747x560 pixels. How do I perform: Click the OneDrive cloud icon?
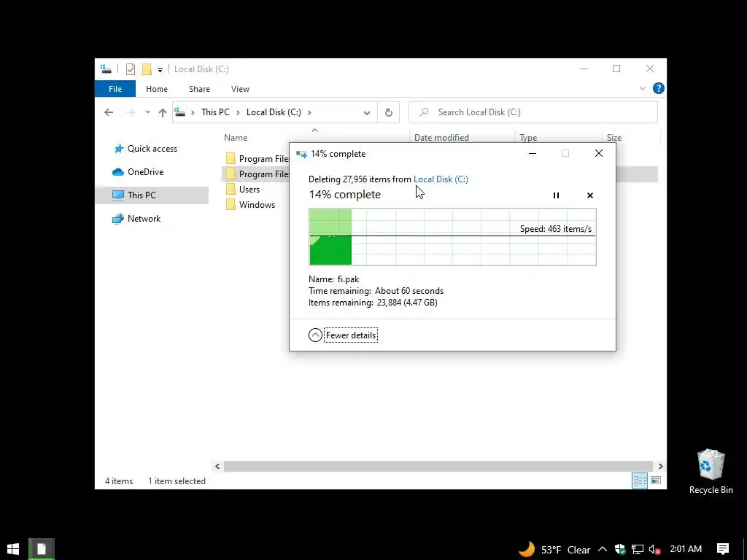[x=117, y=172]
